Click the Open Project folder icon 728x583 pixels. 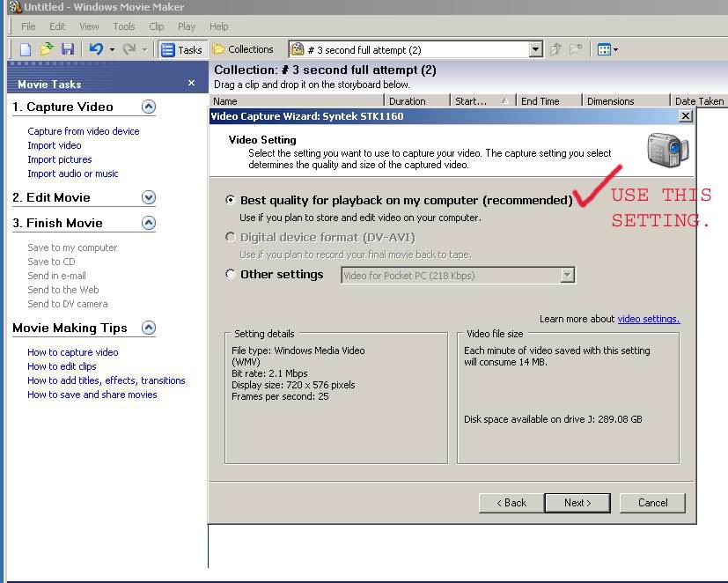tap(47, 49)
